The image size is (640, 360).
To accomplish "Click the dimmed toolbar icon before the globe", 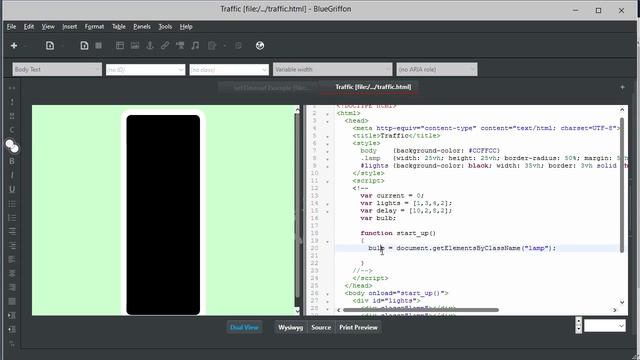I will [x=238, y=46].
